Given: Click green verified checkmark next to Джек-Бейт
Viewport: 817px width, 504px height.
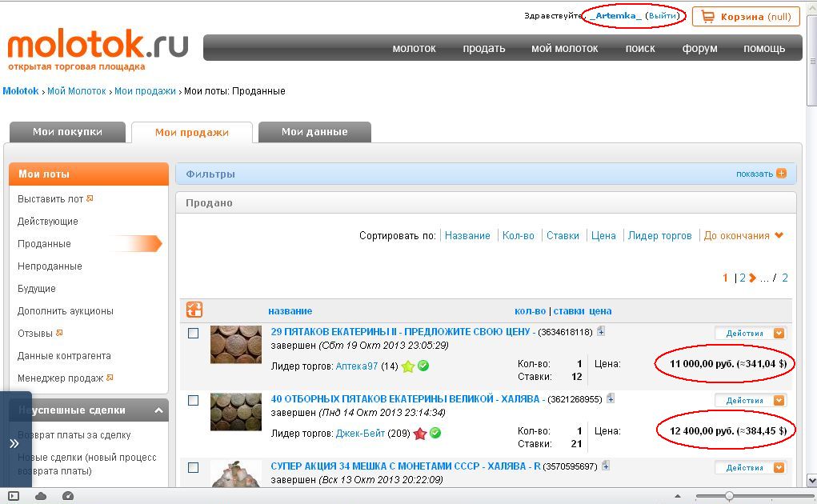Looking at the screenshot, I should (435, 433).
